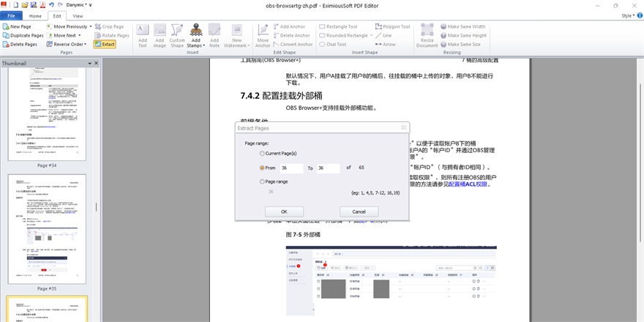Click the new blank document quick-access icon
This screenshot has width=644, height=322.
[15, 5]
